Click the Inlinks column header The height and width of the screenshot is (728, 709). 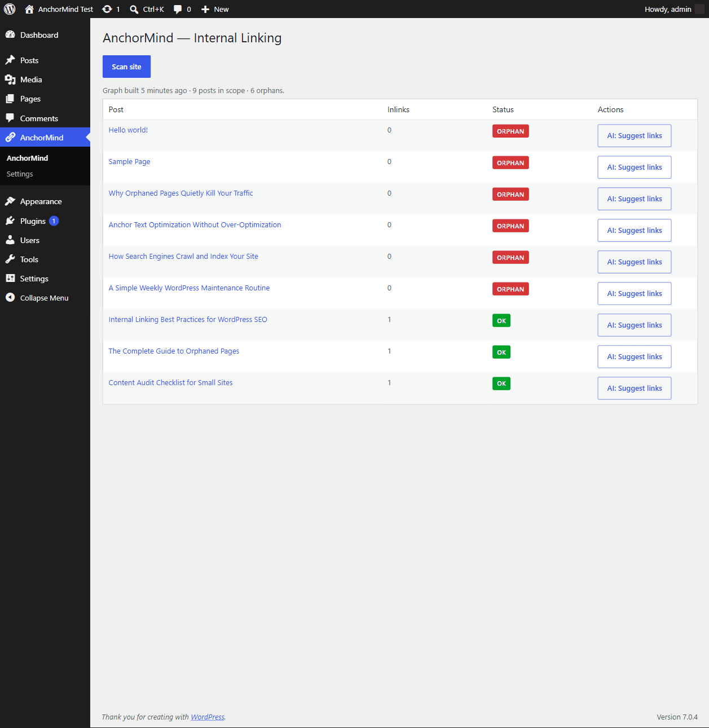point(398,109)
